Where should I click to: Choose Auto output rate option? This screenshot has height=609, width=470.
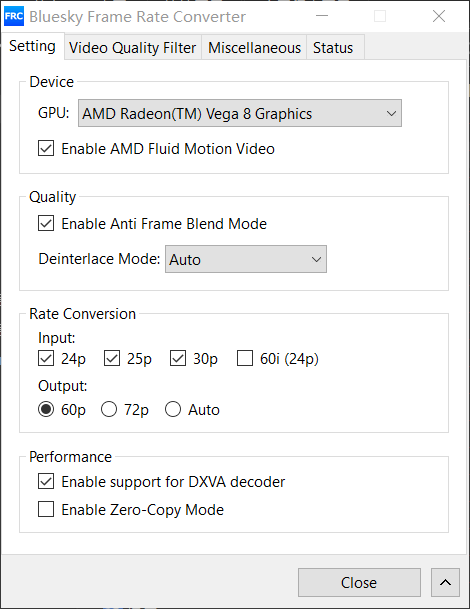(173, 409)
